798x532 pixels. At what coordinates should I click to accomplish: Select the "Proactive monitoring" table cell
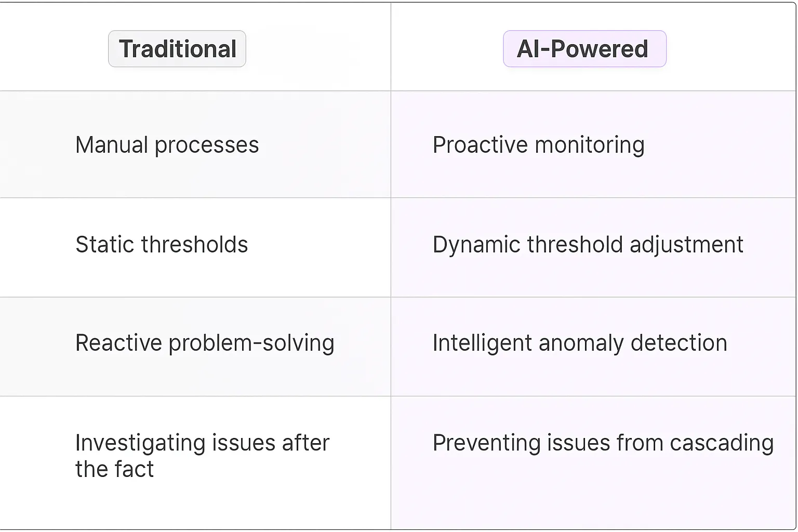click(538, 145)
